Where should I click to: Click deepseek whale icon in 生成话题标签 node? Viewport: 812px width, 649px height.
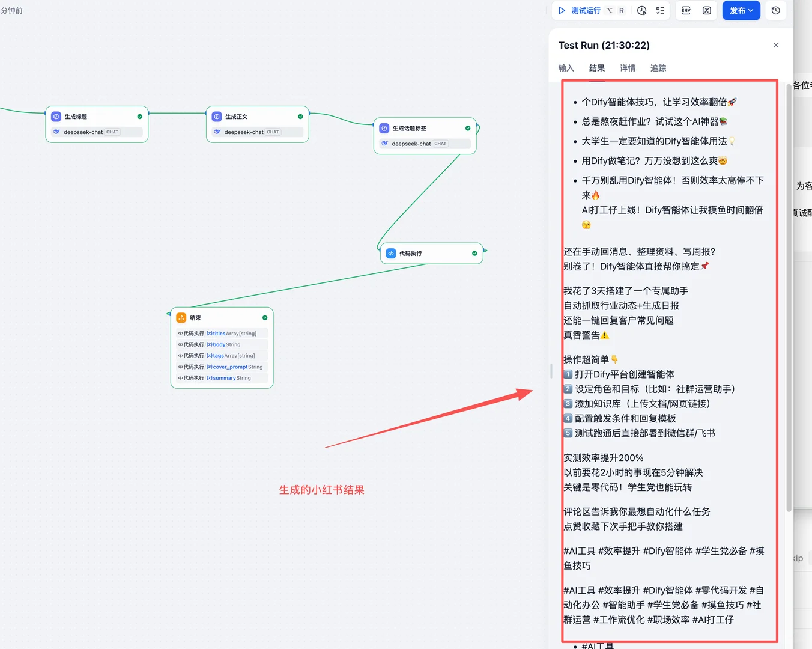coord(384,144)
